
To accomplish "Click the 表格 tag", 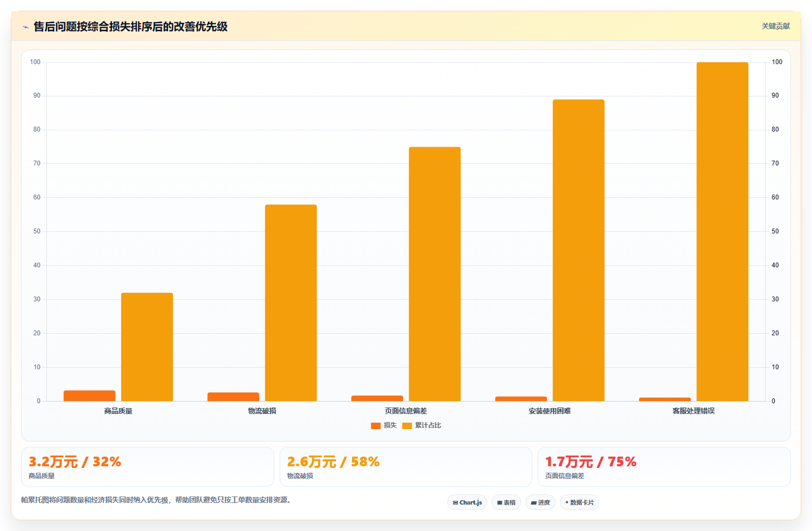I will [x=506, y=502].
